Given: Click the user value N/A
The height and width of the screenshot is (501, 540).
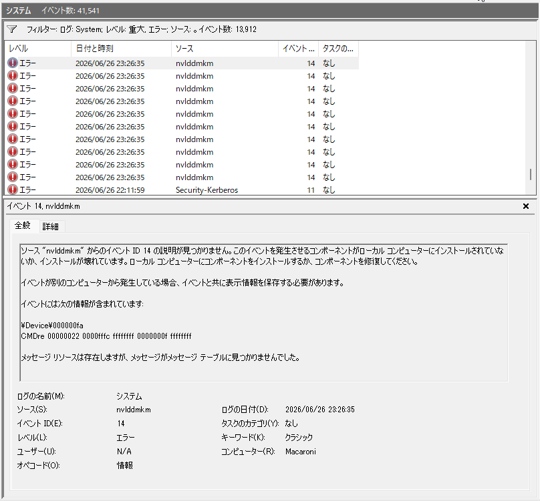Looking at the screenshot, I should click(124, 451).
